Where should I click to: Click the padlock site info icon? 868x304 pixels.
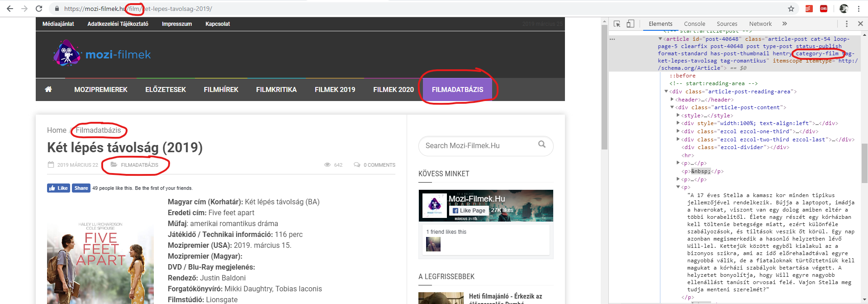57,9
